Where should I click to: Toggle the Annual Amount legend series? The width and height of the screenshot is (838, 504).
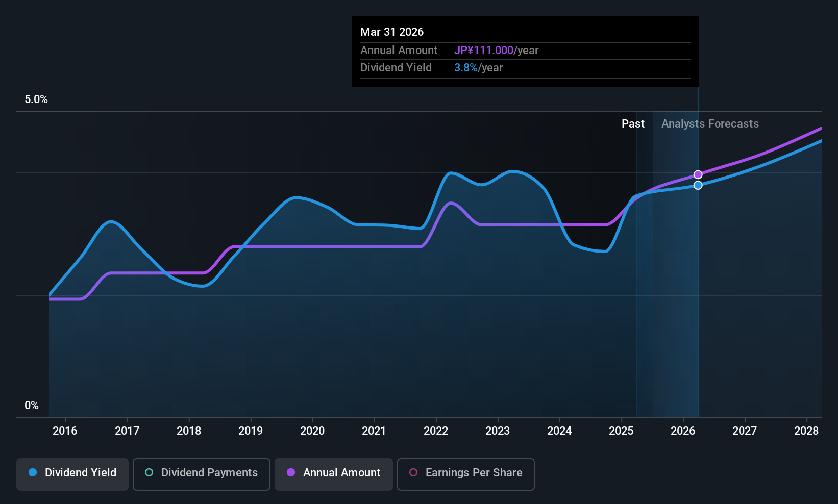click(x=334, y=474)
